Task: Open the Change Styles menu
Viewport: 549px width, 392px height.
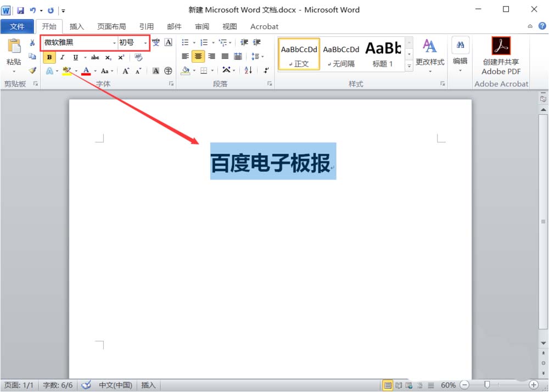Action: [430, 55]
